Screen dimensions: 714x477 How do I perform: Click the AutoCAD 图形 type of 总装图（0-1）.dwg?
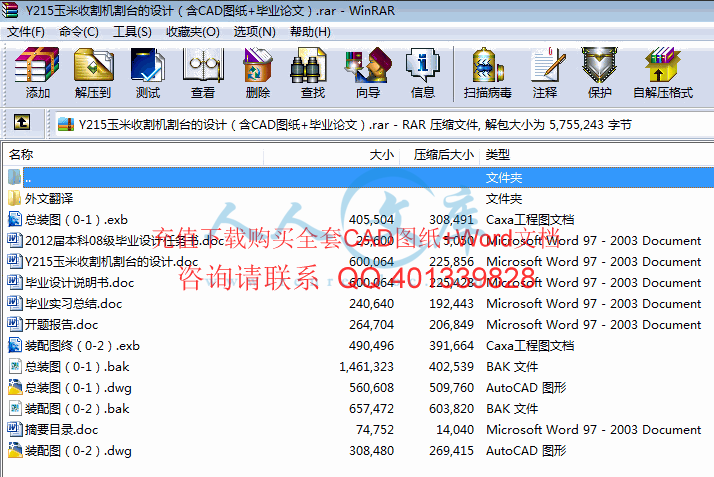coord(526,387)
